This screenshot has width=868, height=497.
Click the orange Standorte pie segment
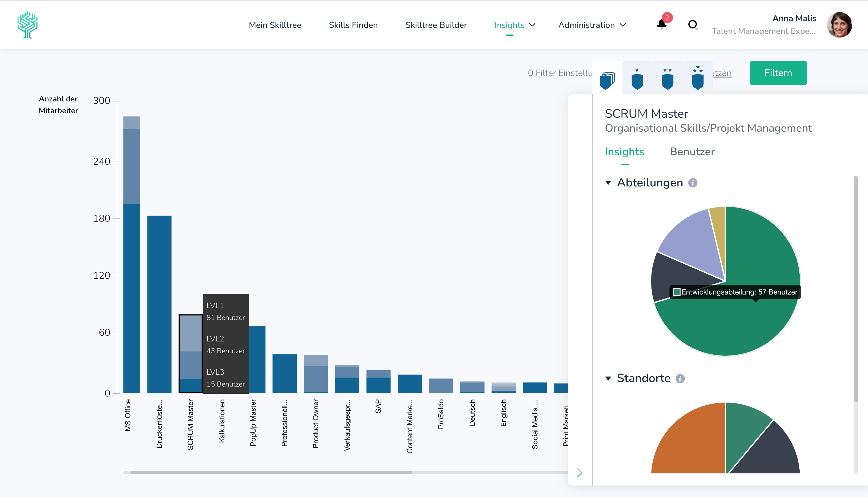[x=692, y=444]
